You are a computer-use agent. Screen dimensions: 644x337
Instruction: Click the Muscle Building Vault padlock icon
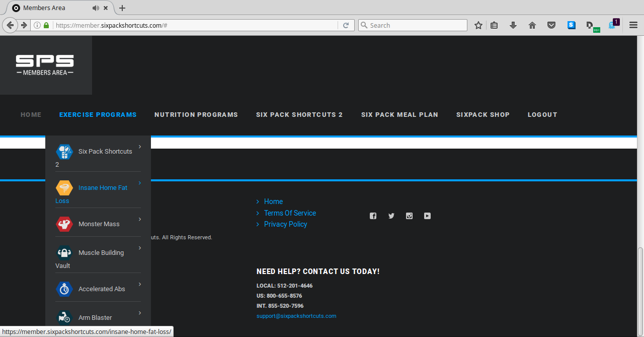pyautogui.click(x=64, y=253)
